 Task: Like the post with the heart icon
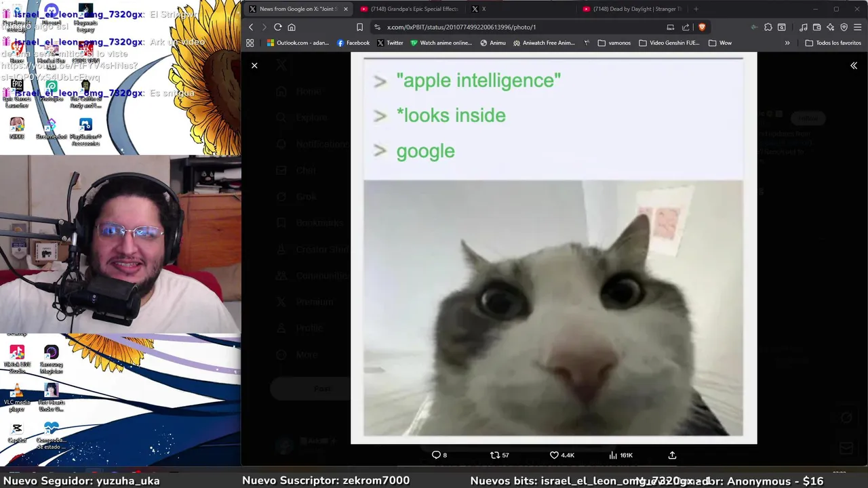click(561, 455)
